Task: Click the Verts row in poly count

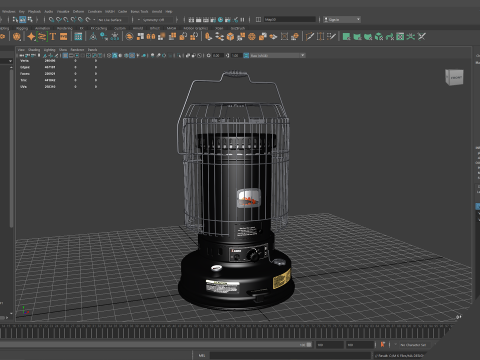Action: coord(58,61)
